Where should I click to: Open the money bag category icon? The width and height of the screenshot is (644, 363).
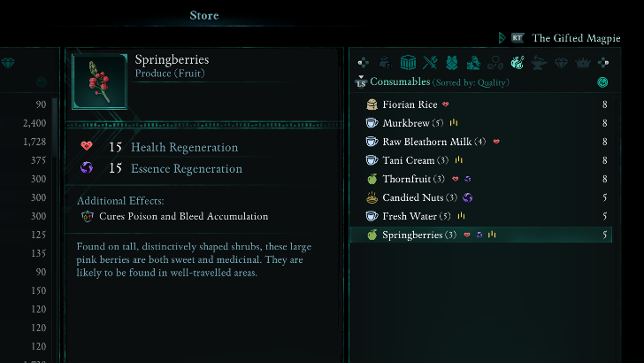tap(386, 63)
